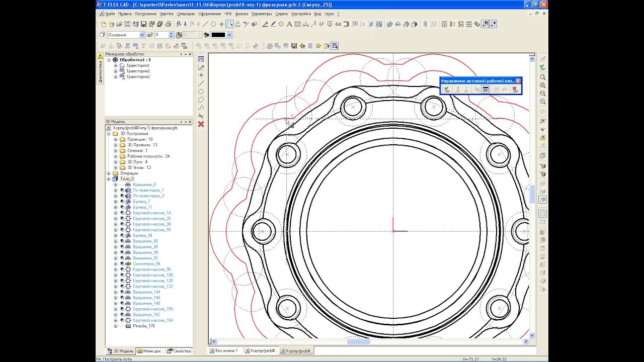Close the Менеджер обработок panel

[190, 54]
